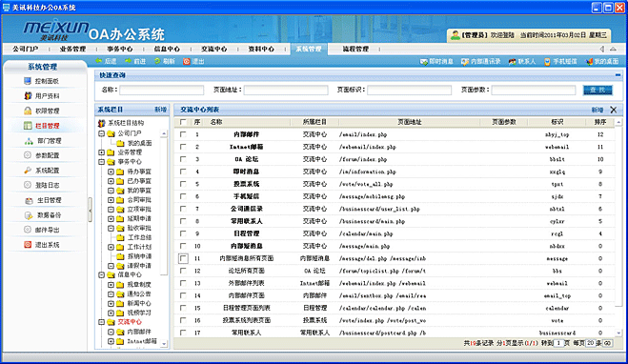Switch to the 信息中心 tab
The height and width of the screenshot is (364, 628).
pos(167,49)
